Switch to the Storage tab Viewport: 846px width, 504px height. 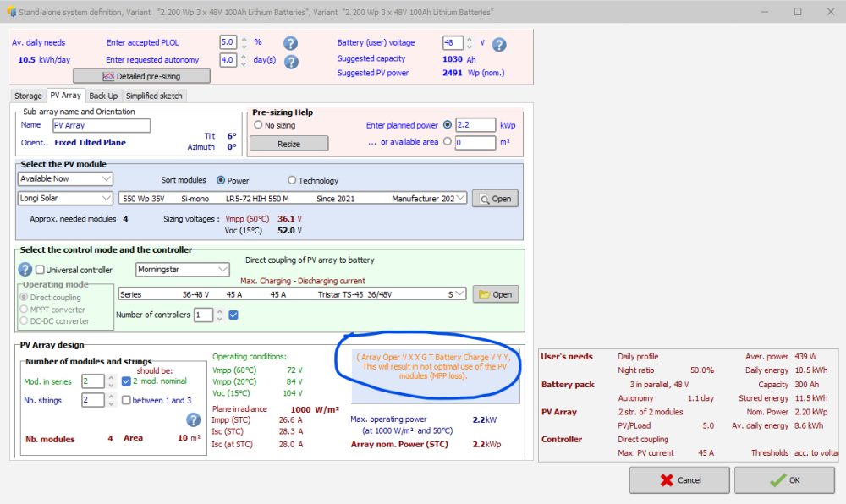coord(28,96)
